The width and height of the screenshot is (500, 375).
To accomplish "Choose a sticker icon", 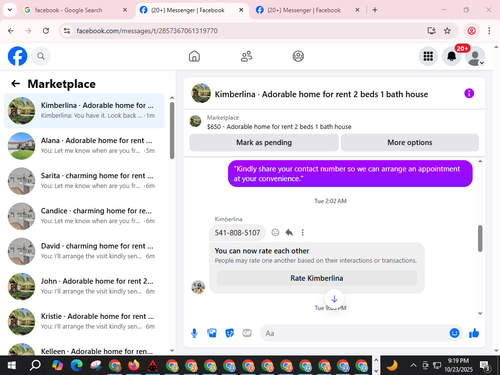I will (230, 333).
